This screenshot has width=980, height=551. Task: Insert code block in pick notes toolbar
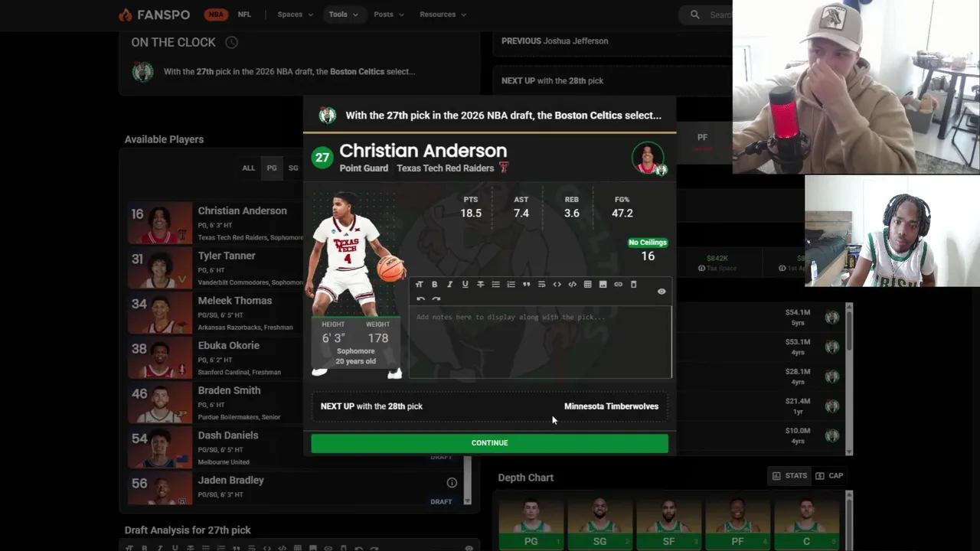tap(572, 285)
